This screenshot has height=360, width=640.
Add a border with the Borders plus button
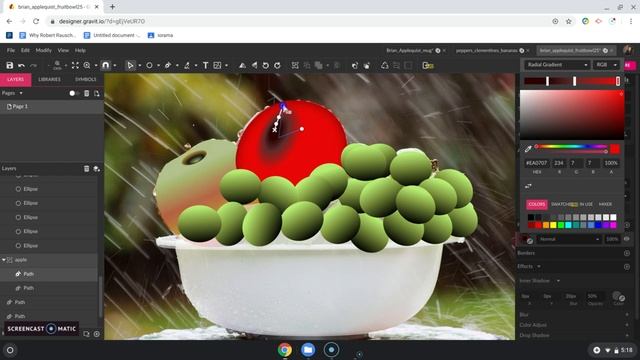pos(627,253)
